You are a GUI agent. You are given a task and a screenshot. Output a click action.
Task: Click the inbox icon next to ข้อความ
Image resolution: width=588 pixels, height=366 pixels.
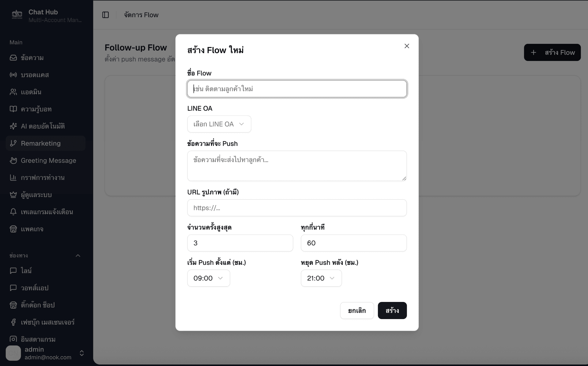[x=13, y=58]
